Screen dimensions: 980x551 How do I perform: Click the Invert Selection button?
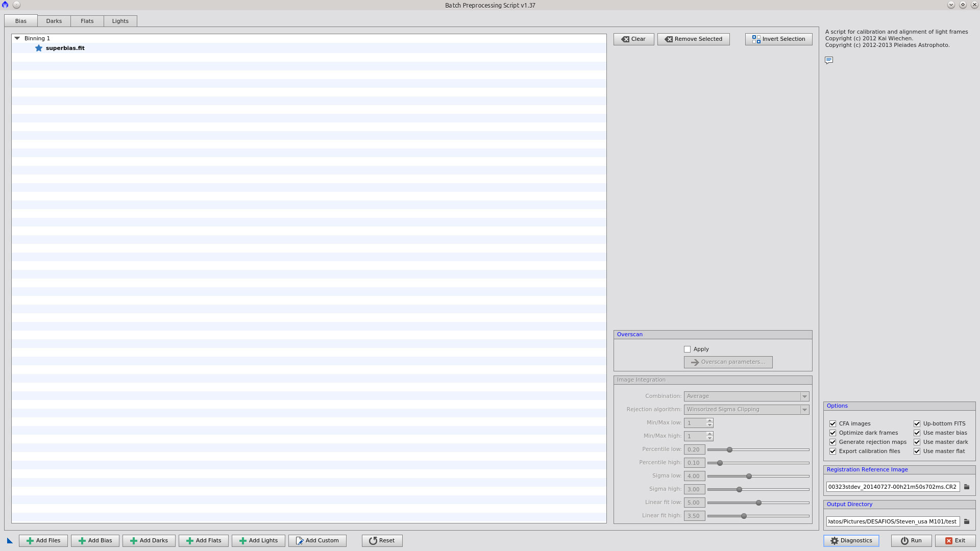click(778, 39)
